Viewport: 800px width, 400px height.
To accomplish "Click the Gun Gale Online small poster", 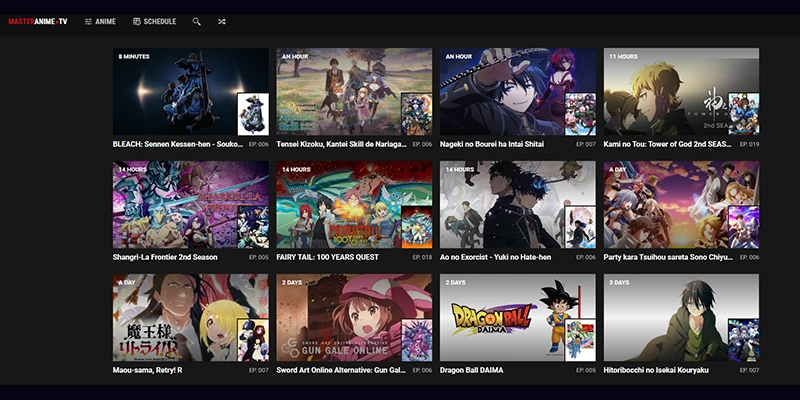I will (x=416, y=340).
